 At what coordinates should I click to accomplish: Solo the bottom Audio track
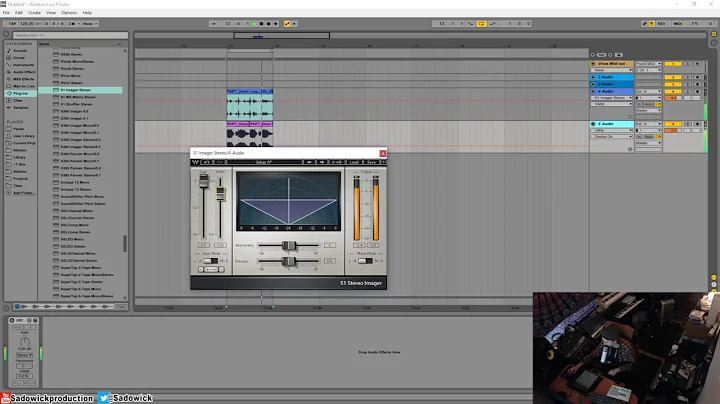(x=688, y=124)
